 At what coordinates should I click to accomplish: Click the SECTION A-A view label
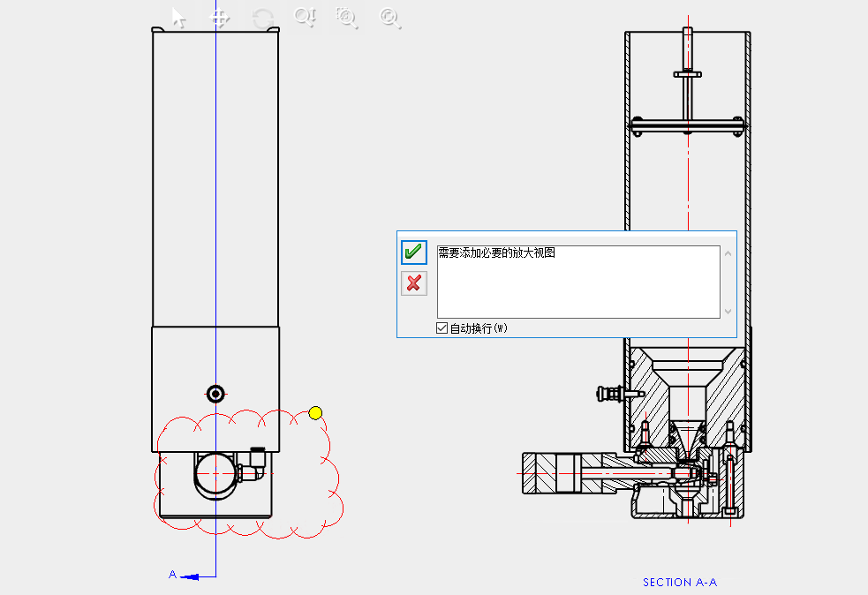click(680, 583)
